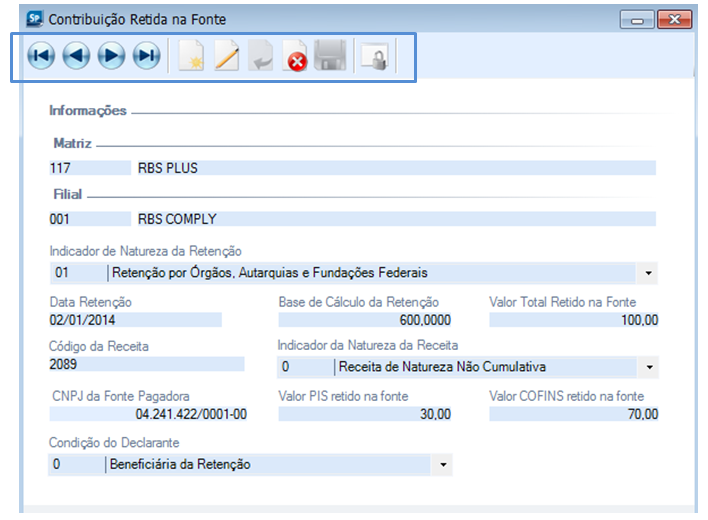The height and width of the screenshot is (520, 708).
Task: Open Indicador de Natureza da Retenção dropdown
Action: pyautogui.click(x=648, y=273)
